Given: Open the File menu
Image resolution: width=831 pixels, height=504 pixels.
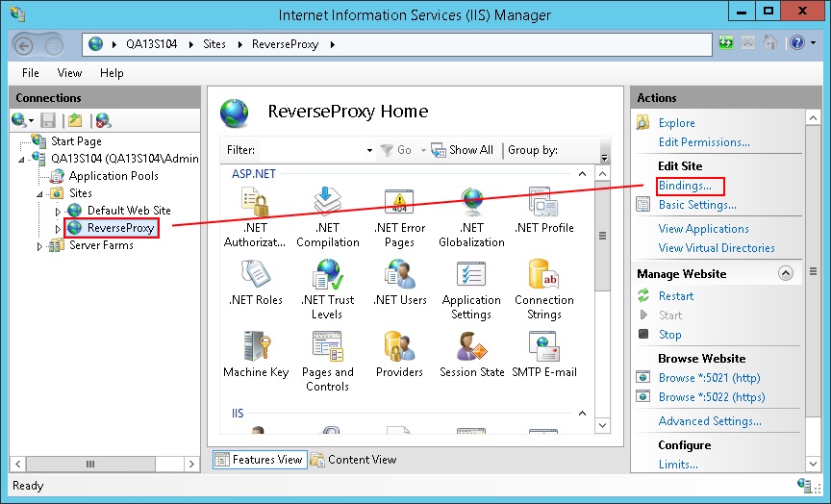Looking at the screenshot, I should pyautogui.click(x=30, y=72).
